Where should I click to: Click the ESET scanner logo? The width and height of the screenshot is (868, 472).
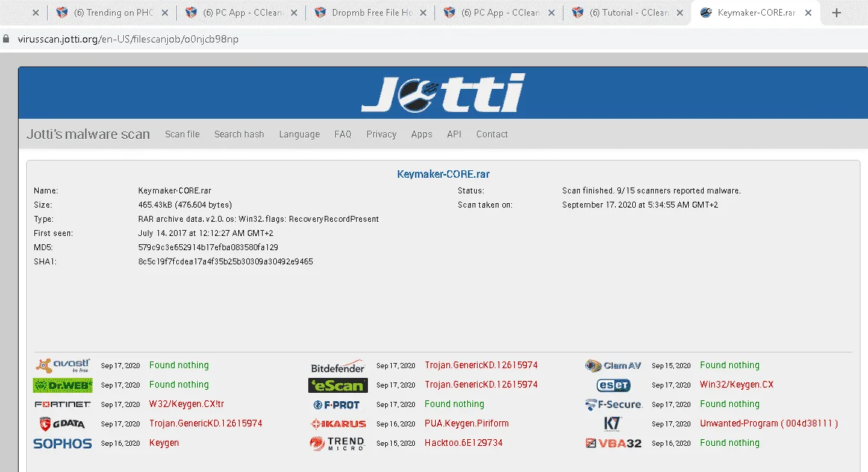613,385
